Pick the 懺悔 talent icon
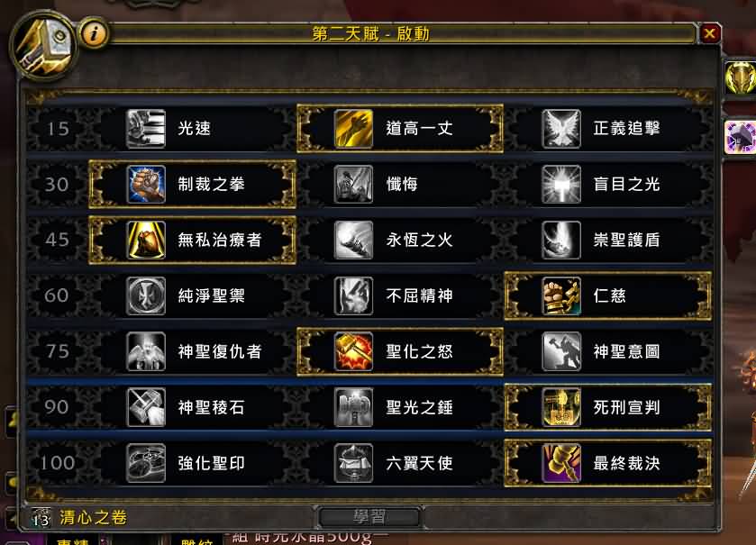 tap(353, 184)
